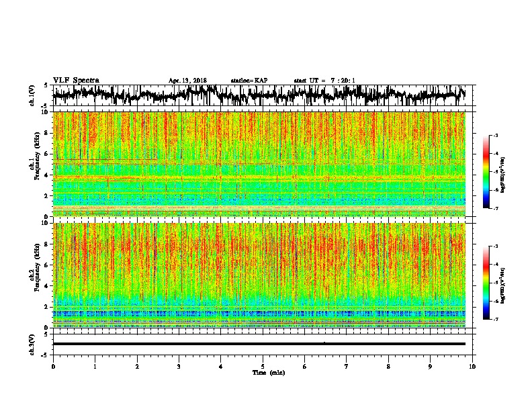
Task: Click the ch.1 spectrogram color bar
Action: click(486, 172)
